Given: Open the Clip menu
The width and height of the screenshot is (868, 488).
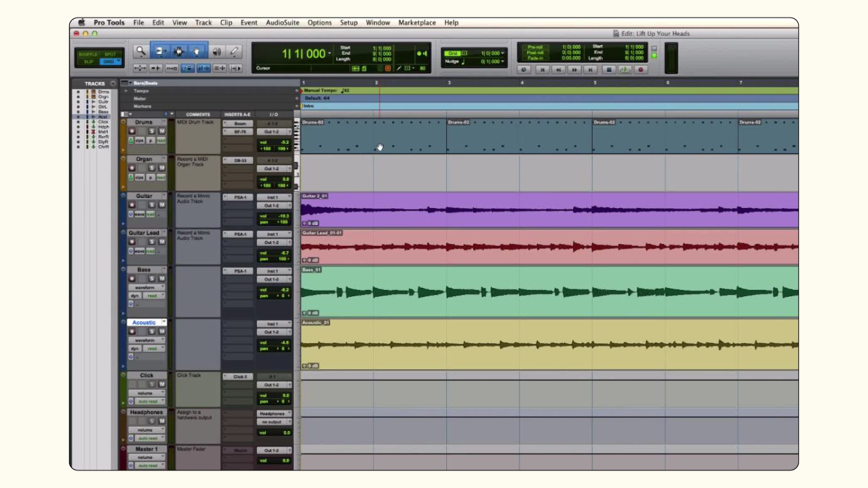Looking at the screenshot, I should 226,22.
